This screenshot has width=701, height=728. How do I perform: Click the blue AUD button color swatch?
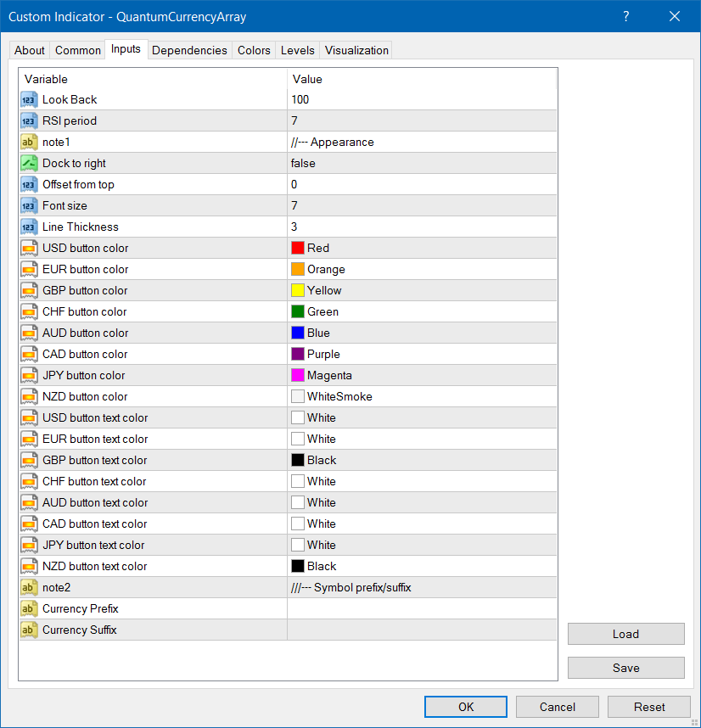[x=298, y=333]
